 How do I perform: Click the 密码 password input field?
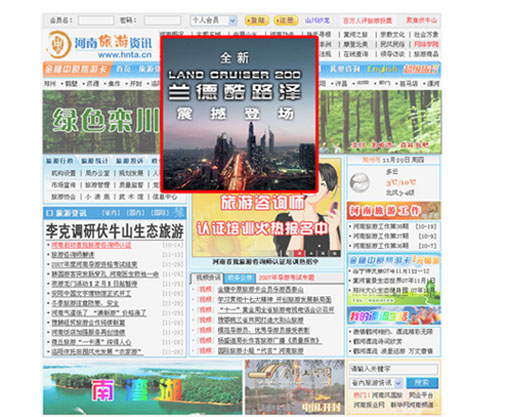click(162, 20)
